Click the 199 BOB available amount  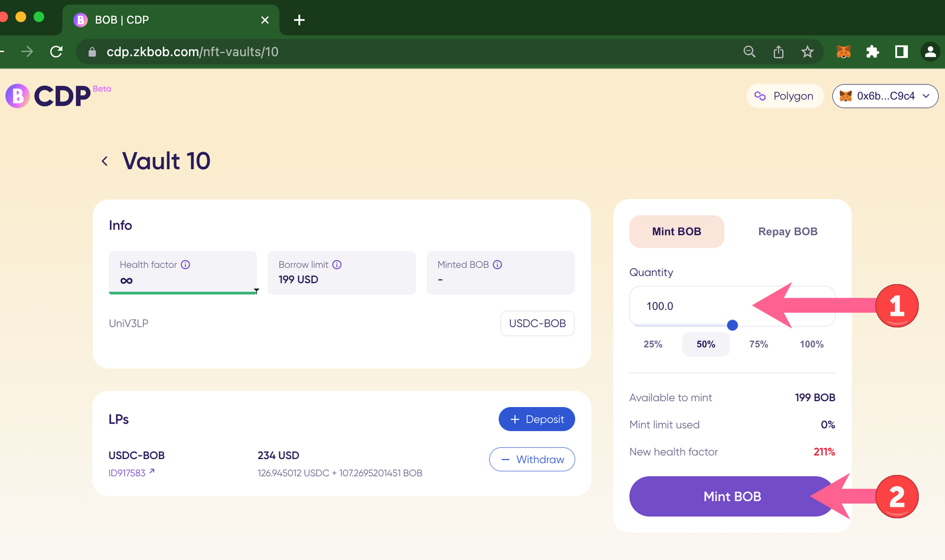(x=815, y=398)
